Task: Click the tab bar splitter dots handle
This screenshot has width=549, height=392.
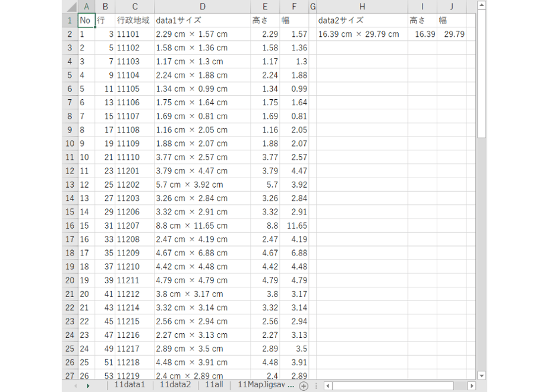Action: pyautogui.click(x=316, y=385)
